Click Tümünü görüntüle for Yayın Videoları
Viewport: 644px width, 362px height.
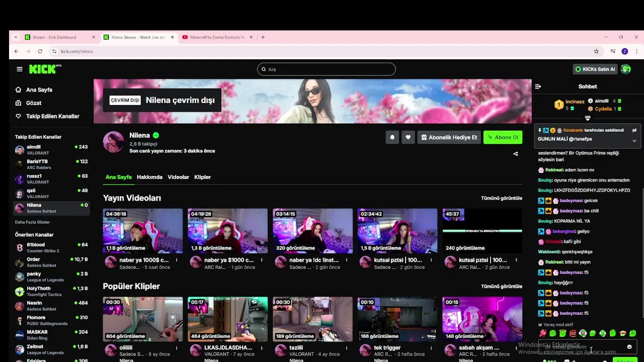(501, 198)
